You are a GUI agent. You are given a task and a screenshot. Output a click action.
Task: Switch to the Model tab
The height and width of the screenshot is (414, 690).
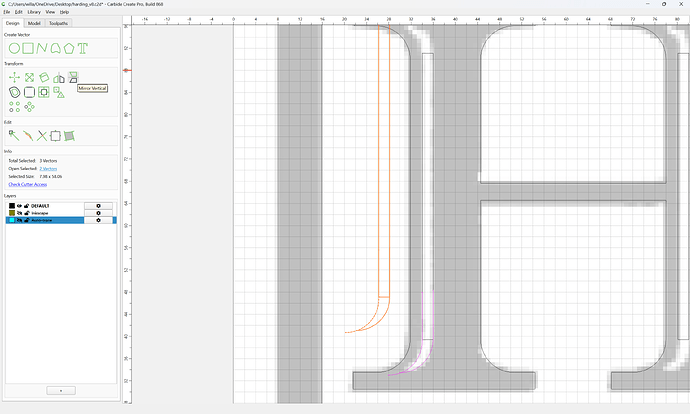[34, 23]
